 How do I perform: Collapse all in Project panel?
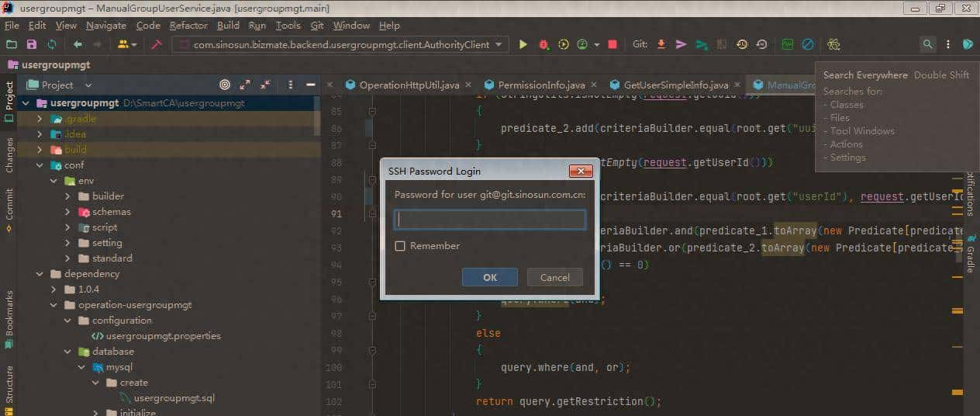tap(265, 85)
